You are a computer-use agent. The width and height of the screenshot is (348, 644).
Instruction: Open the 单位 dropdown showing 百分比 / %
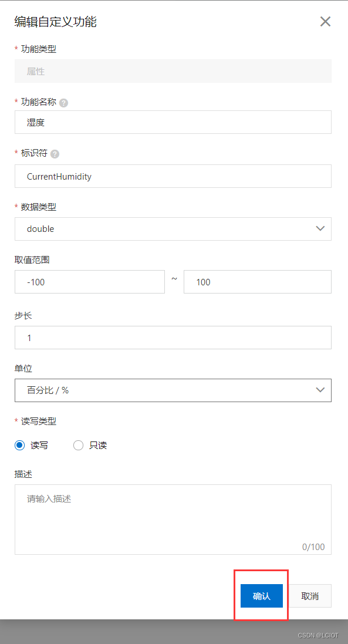pyautogui.click(x=173, y=390)
